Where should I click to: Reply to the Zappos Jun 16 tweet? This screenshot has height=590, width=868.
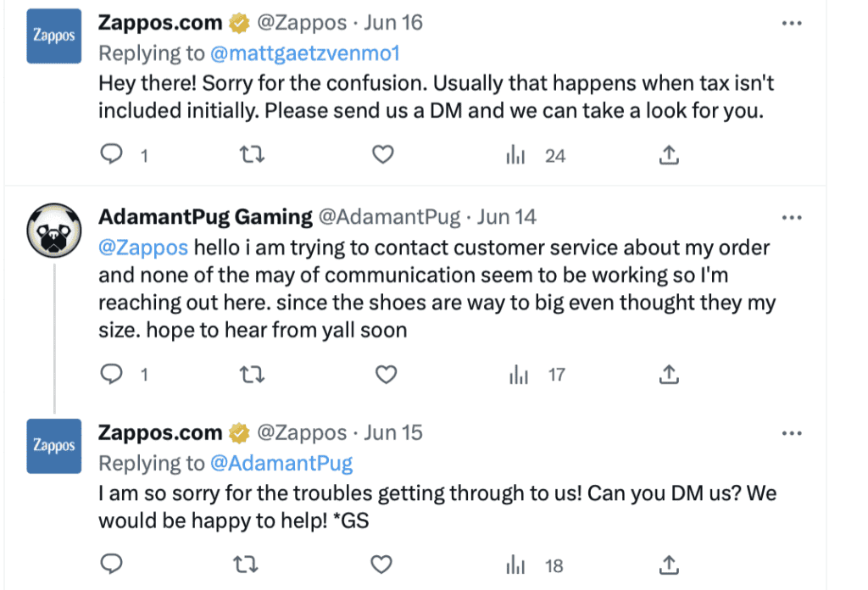tap(111, 154)
